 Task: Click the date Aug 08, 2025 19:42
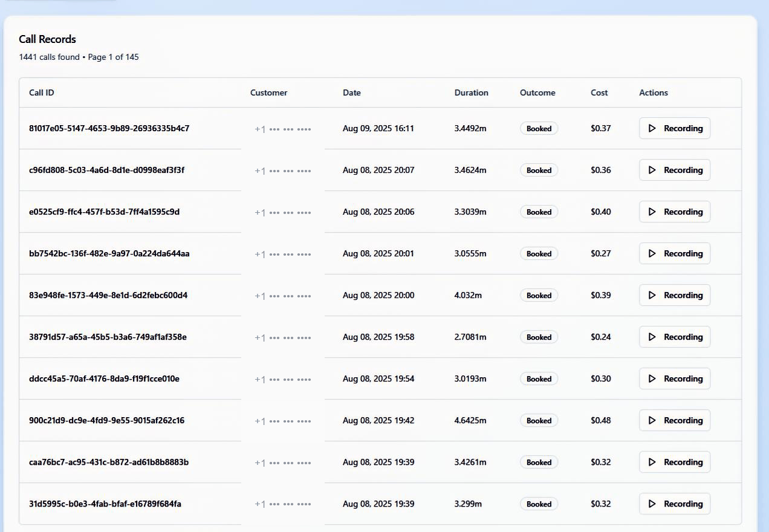click(x=378, y=420)
